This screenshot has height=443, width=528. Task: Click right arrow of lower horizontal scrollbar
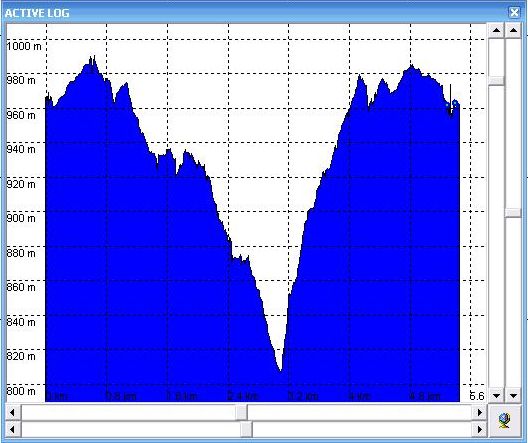click(479, 430)
